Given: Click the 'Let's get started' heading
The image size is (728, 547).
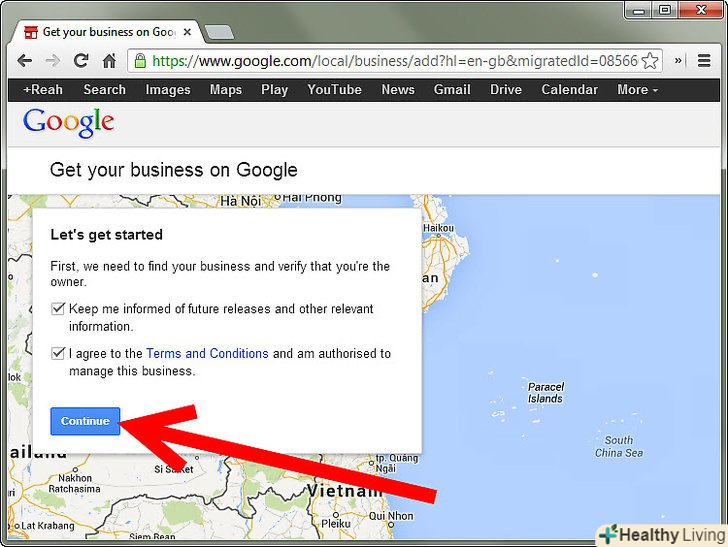Looking at the screenshot, I should click(x=106, y=234).
